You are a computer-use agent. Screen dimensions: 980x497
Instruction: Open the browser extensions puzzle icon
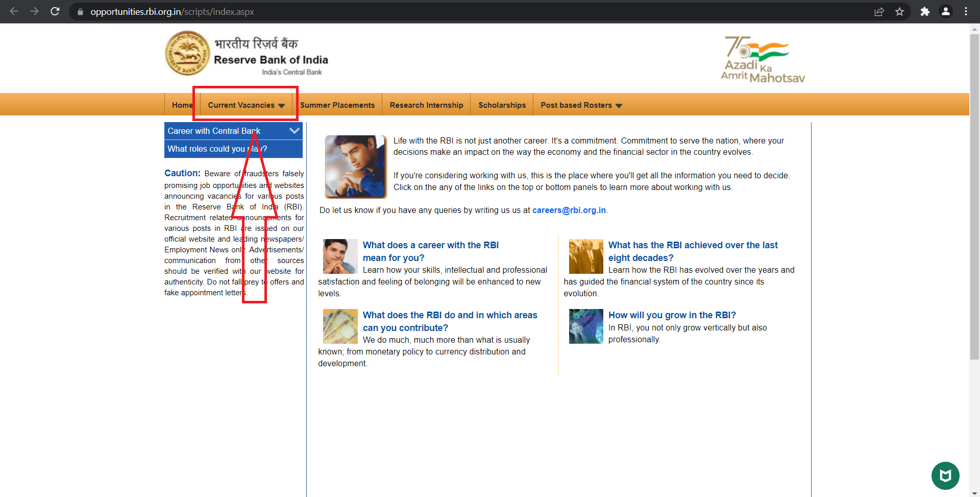tap(925, 11)
